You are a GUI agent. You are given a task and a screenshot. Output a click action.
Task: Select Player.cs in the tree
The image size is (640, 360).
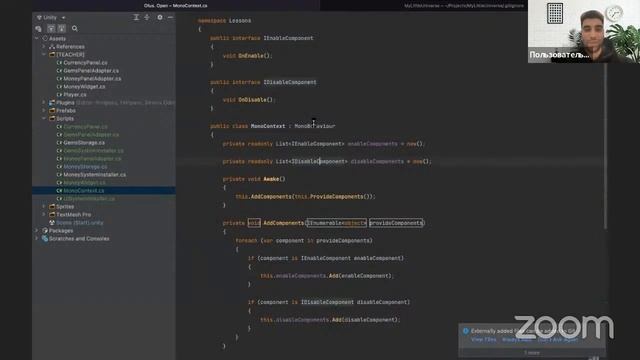[75, 94]
